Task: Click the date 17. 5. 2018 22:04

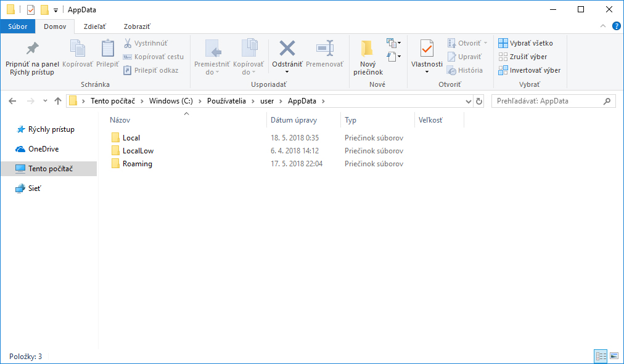Action: click(x=297, y=164)
